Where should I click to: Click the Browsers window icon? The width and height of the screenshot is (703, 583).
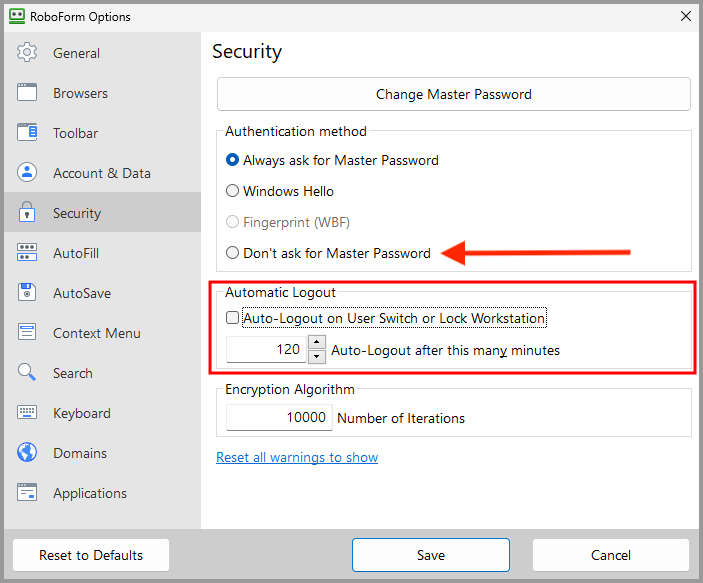coord(27,92)
